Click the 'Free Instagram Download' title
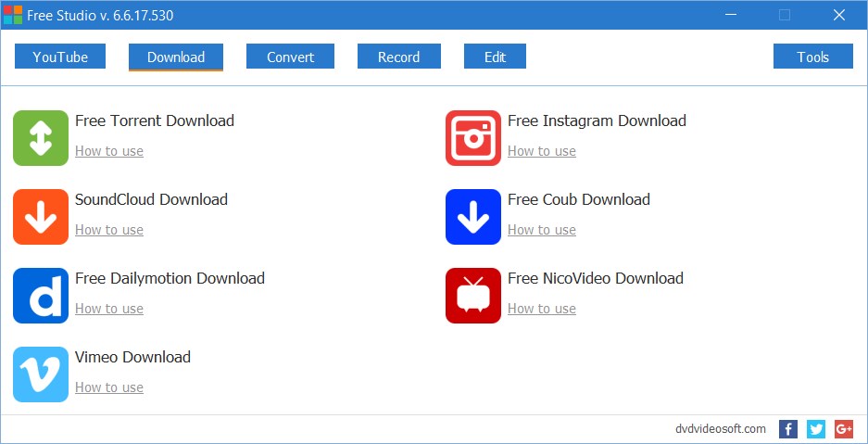This screenshot has width=868, height=444. (597, 121)
